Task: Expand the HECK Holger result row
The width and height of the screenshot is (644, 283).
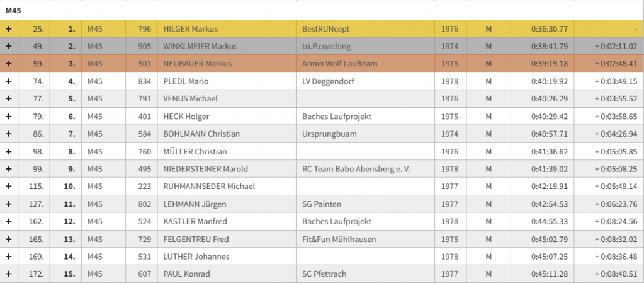Action: pyautogui.click(x=8, y=117)
